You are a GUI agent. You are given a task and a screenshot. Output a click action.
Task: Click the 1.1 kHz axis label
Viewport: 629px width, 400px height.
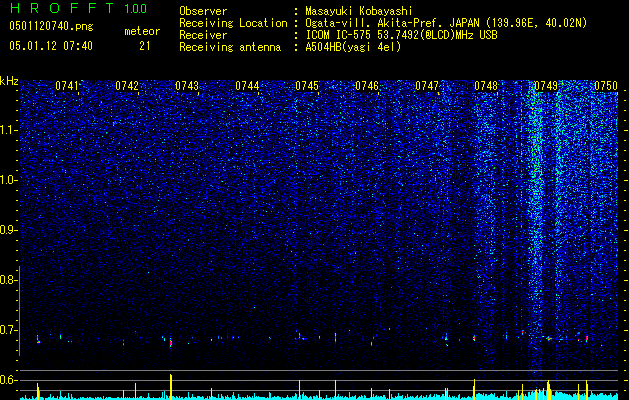point(9,130)
